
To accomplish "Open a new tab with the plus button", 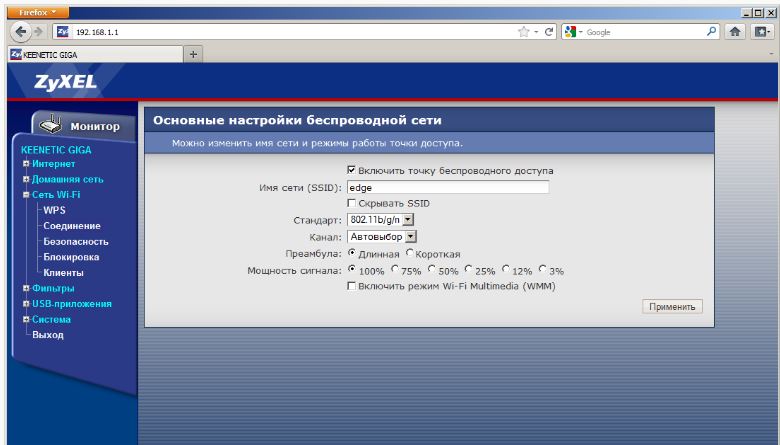I will click(x=194, y=55).
